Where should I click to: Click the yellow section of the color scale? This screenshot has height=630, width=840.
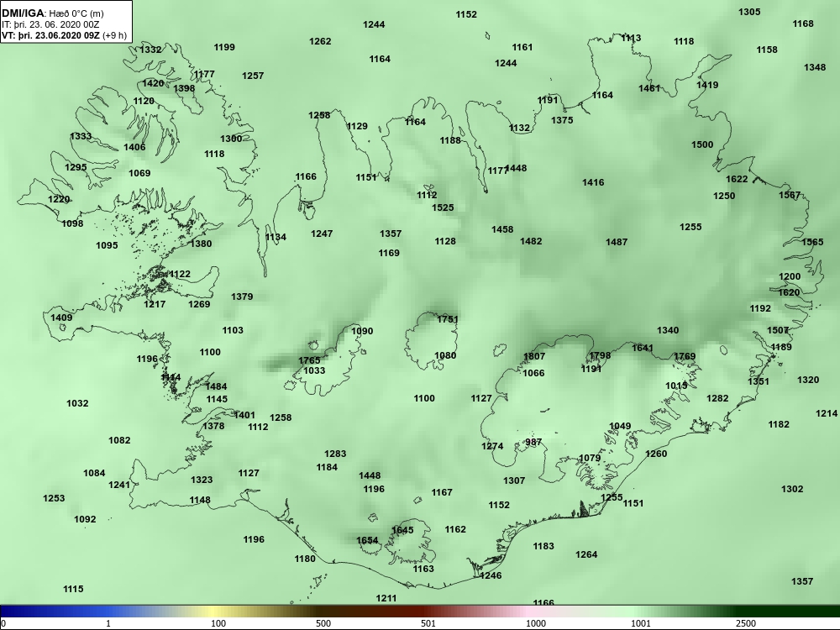(x=213, y=612)
